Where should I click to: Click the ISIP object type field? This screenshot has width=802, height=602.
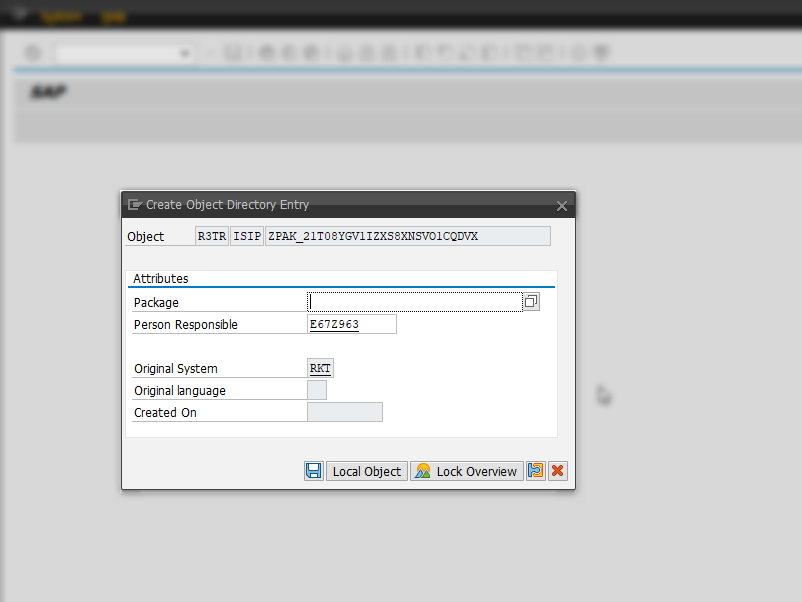247,236
